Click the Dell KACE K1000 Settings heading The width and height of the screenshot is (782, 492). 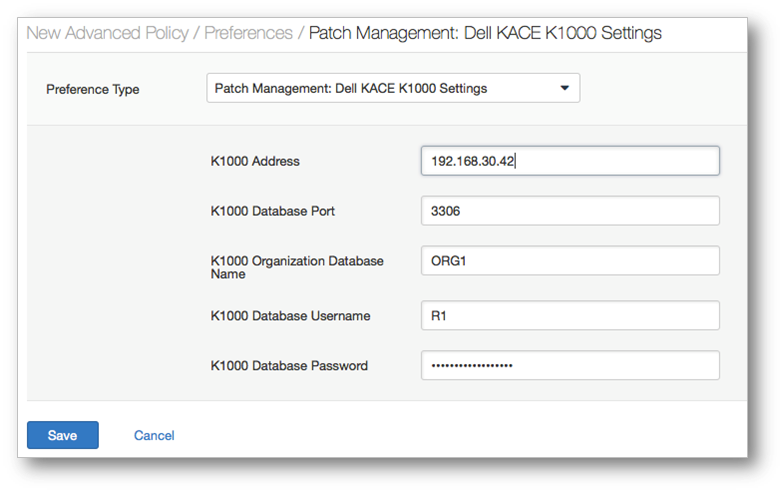[x=485, y=33]
